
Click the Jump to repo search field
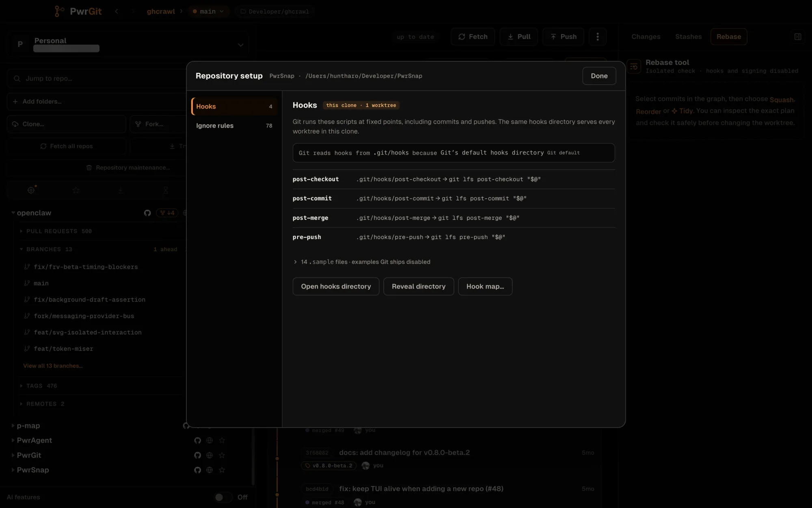97,78
